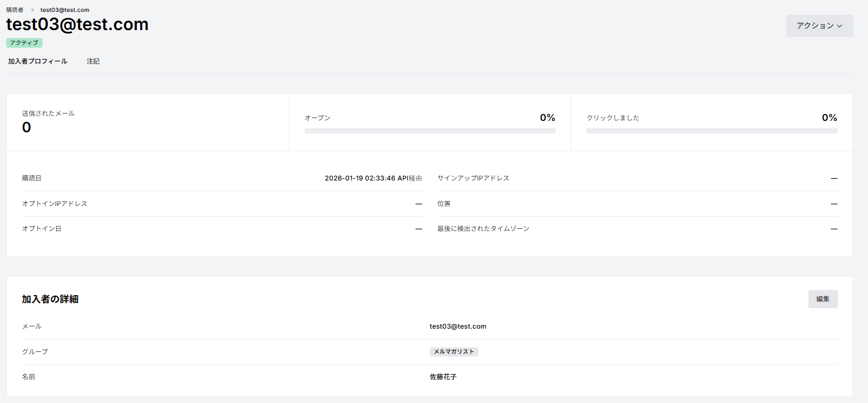Click the 最後に検出されたタイムゾーン label

[x=483, y=229]
